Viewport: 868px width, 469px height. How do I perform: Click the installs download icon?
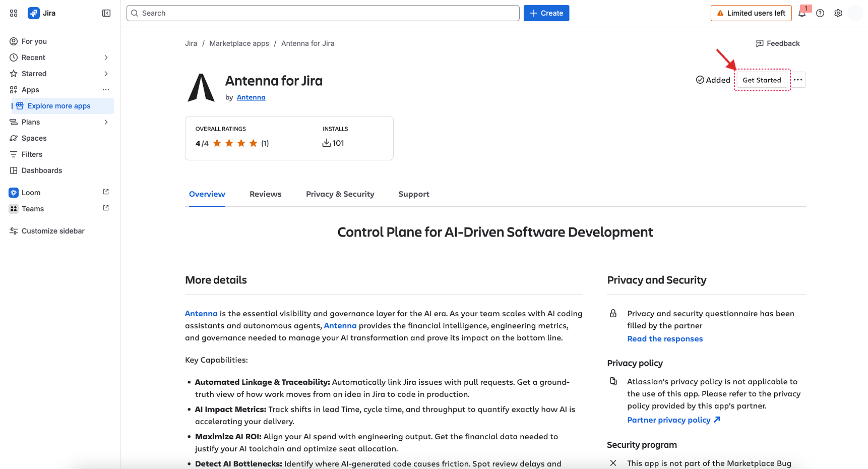327,143
